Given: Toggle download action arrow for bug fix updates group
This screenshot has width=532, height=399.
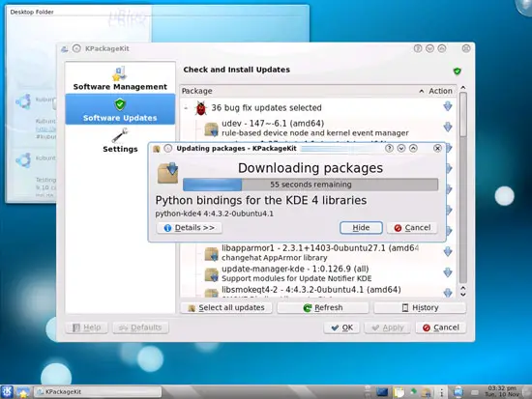Looking at the screenshot, I should pyautogui.click(x=448, y=106).
